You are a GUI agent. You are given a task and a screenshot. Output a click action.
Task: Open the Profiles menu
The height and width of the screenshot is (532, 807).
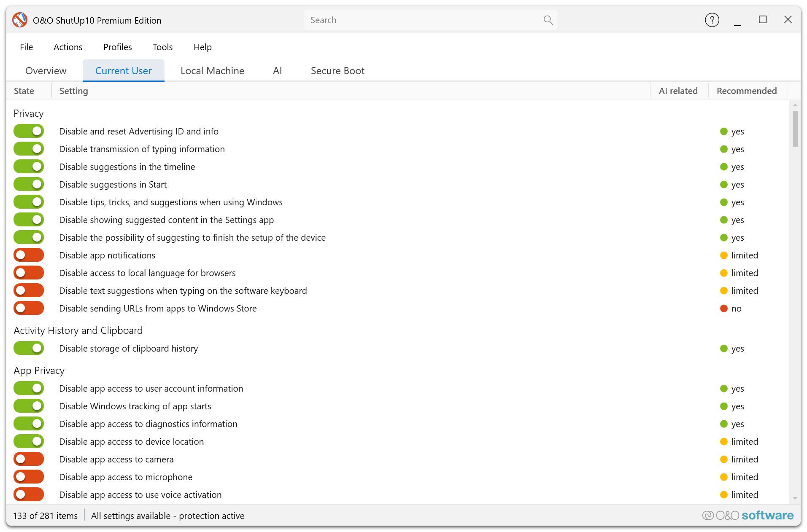tap(118, 47)
